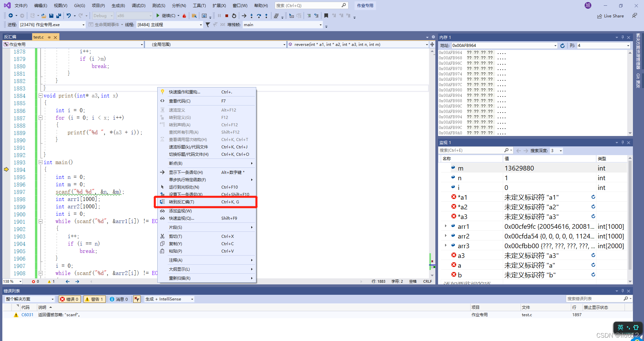The width and height of the screenshot is (644, 341).
Task: Collapse the for loop at line 1887
Action: (x=40, y=118)
